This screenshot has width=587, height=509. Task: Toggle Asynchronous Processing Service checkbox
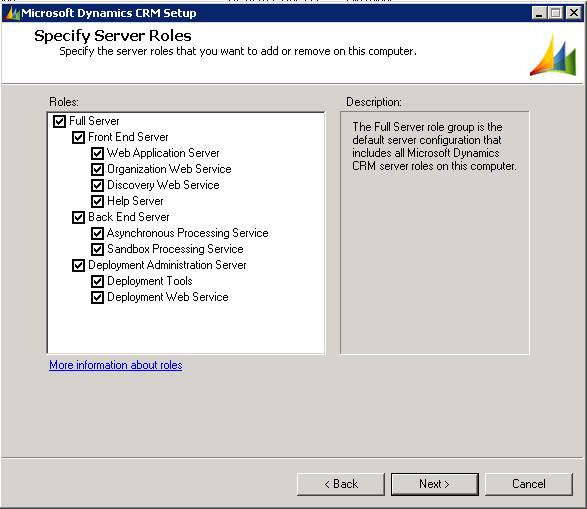(x=97, y=234)
